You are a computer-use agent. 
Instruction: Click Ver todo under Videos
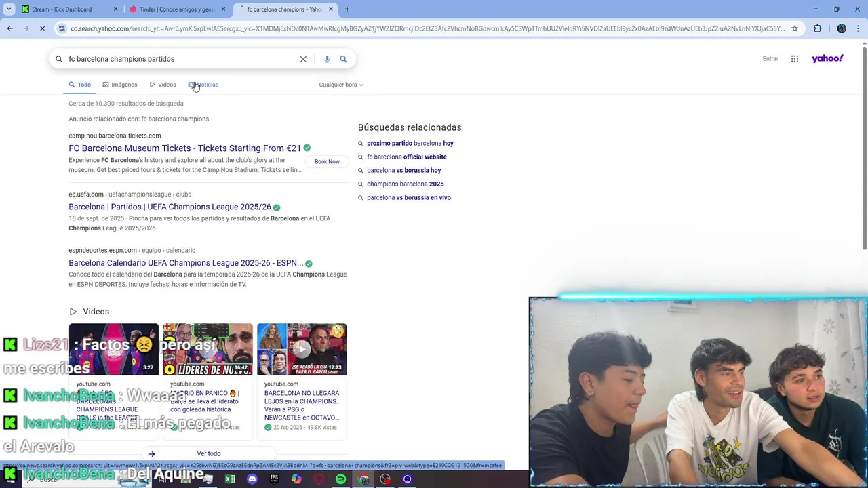pos(209,453)
